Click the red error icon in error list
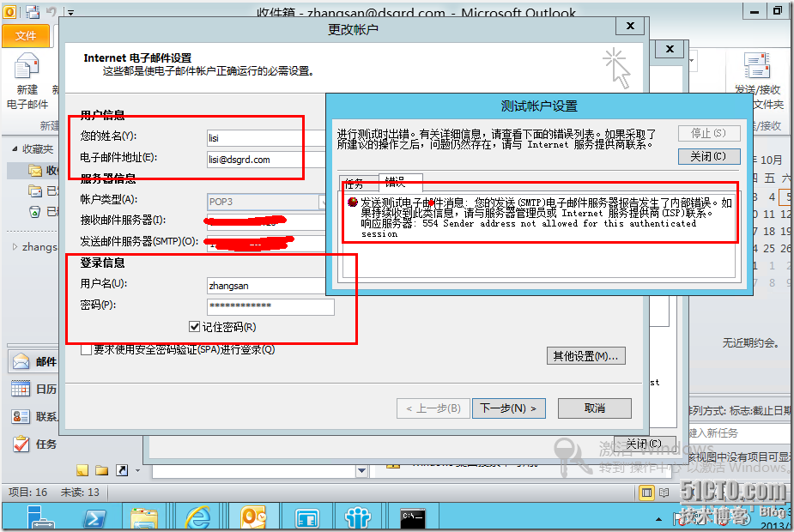794x532 pixels. (x=353, y=203)
